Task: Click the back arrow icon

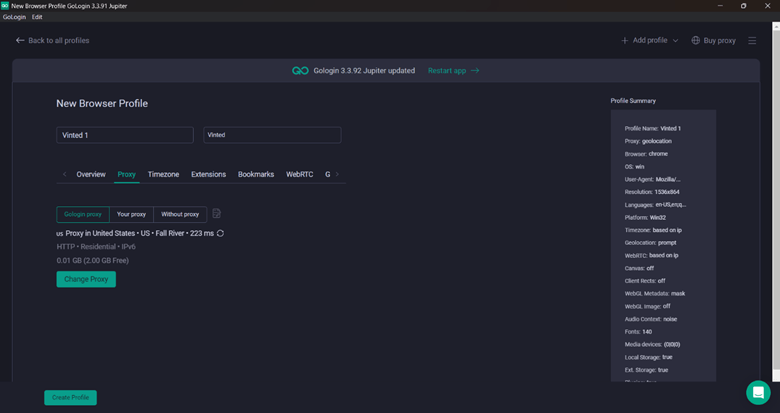Action: click(20, 40)
